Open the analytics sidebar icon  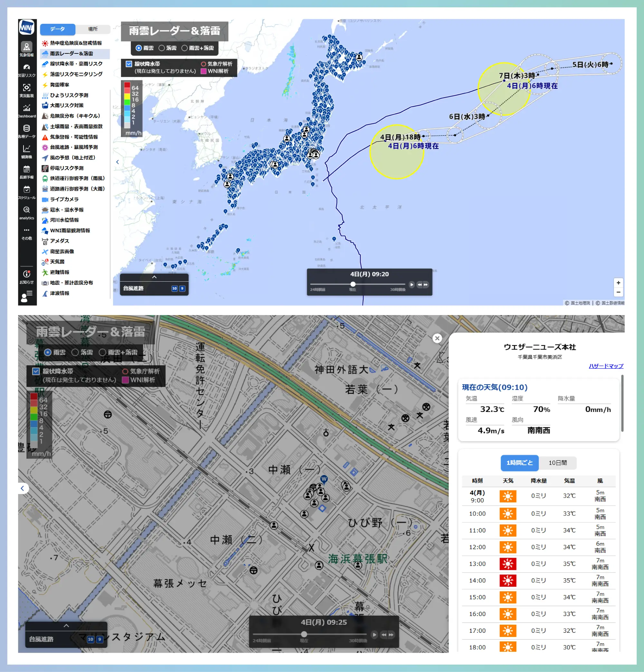pyautogui.click(x=26, y=212)
